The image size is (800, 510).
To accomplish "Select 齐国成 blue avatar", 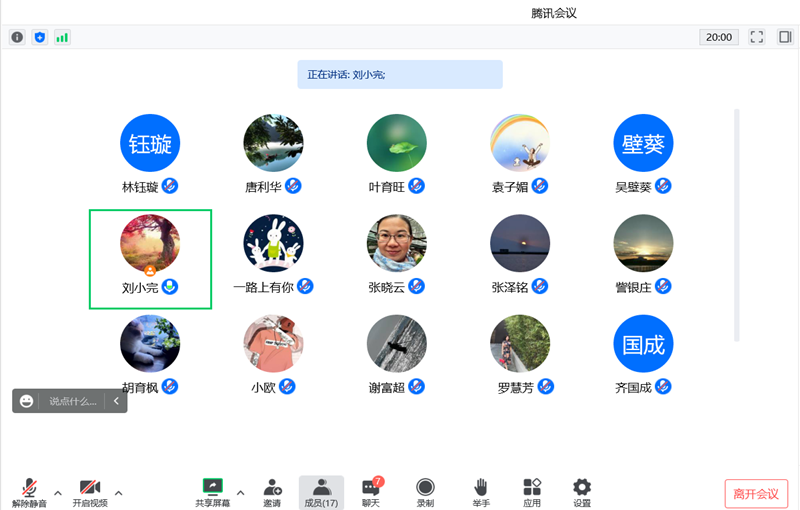I will pos(643,344).
